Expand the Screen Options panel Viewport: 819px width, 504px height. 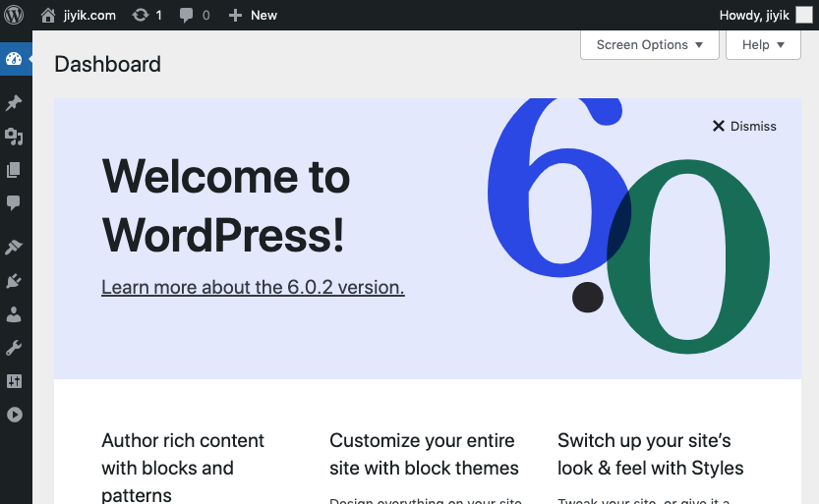tap(649, 45)
